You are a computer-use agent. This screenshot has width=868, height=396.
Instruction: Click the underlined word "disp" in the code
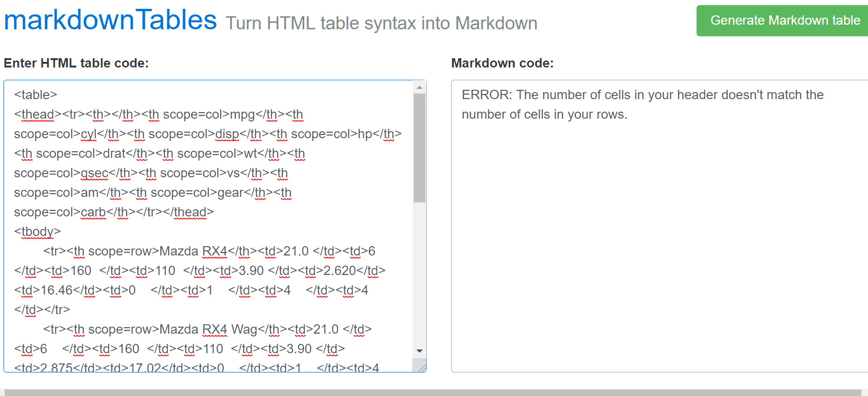pyautogui.click(x=227, y=134)
